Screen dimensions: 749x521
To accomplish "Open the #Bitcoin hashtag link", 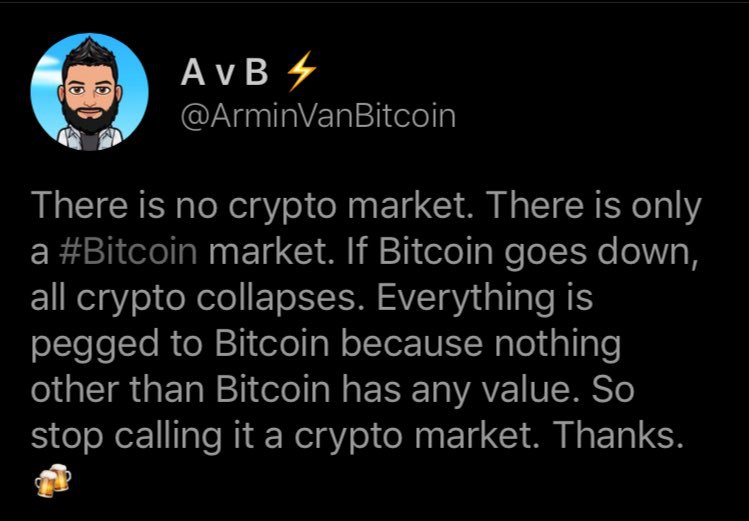I will 135,252.
